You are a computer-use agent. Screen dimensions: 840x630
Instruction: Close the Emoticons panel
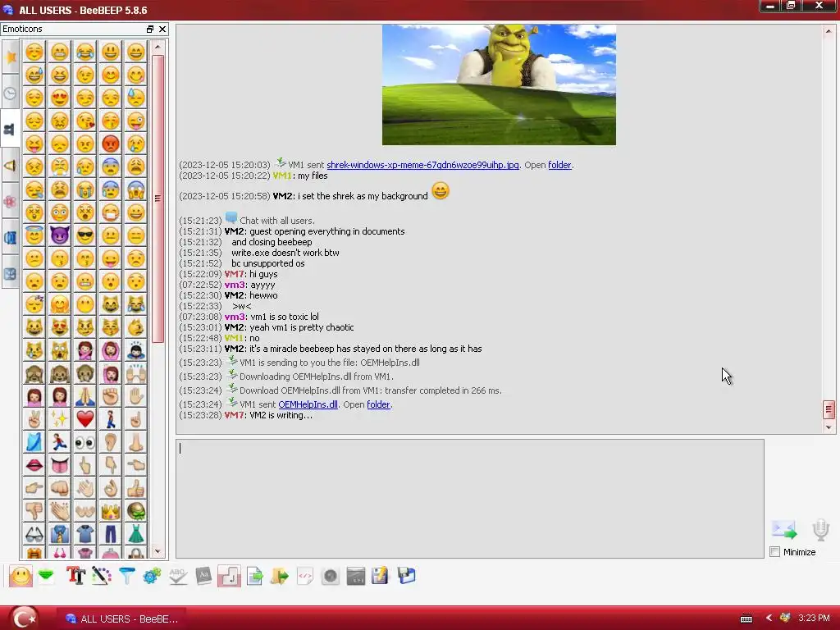[x=162, y=29]
